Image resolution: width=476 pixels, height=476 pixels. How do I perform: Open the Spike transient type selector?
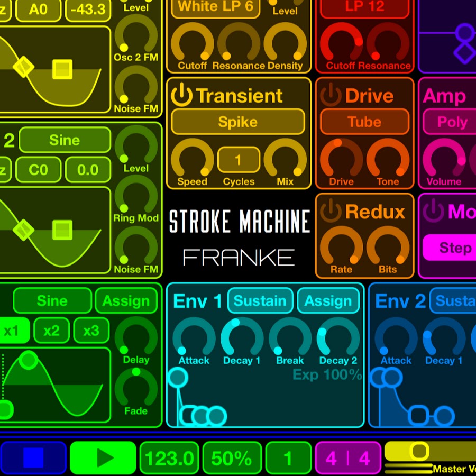tap(238, 122)
